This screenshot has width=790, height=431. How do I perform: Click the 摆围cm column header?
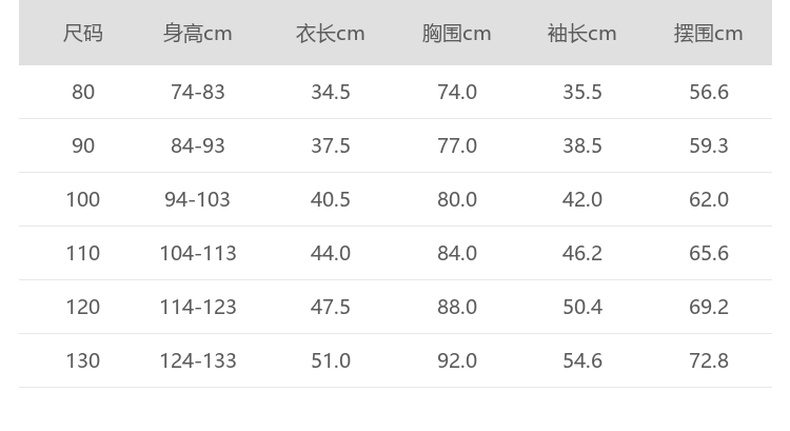(x=708, y=34)
